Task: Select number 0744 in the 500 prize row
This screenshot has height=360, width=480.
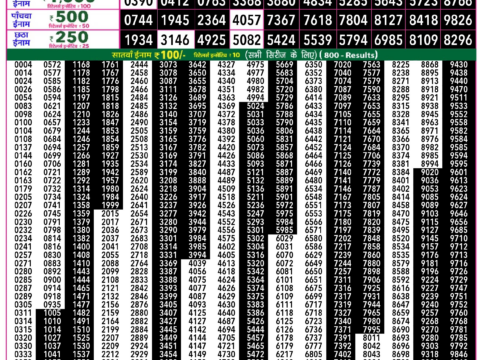Action: coord(138,20)
